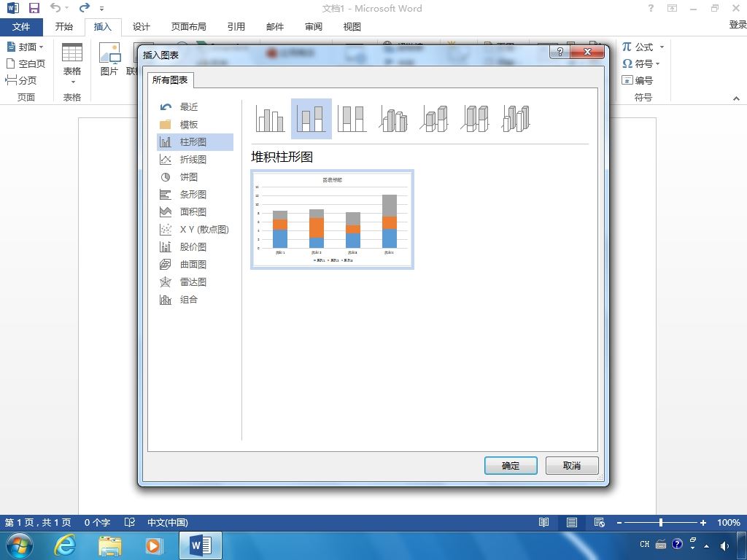This screenshot has height=560, width=747.
Task: Switch to web layout view icon
Action: point(600,522)
